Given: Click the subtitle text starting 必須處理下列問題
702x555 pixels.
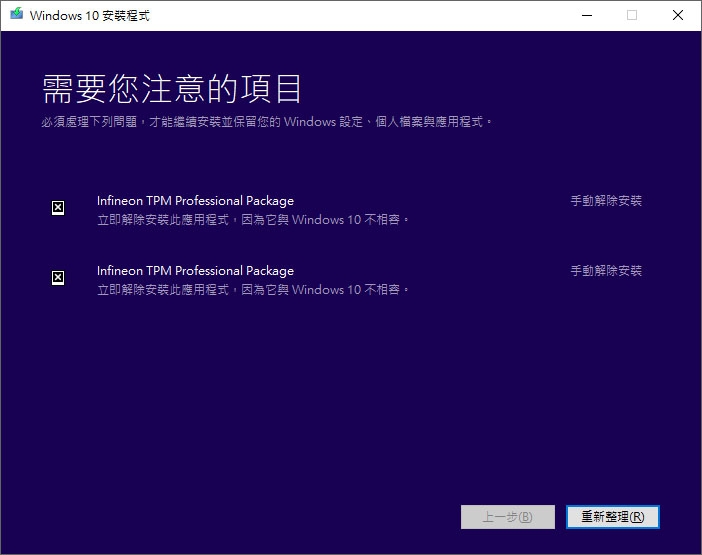Looking at the screenshot, I should (267, 122).
